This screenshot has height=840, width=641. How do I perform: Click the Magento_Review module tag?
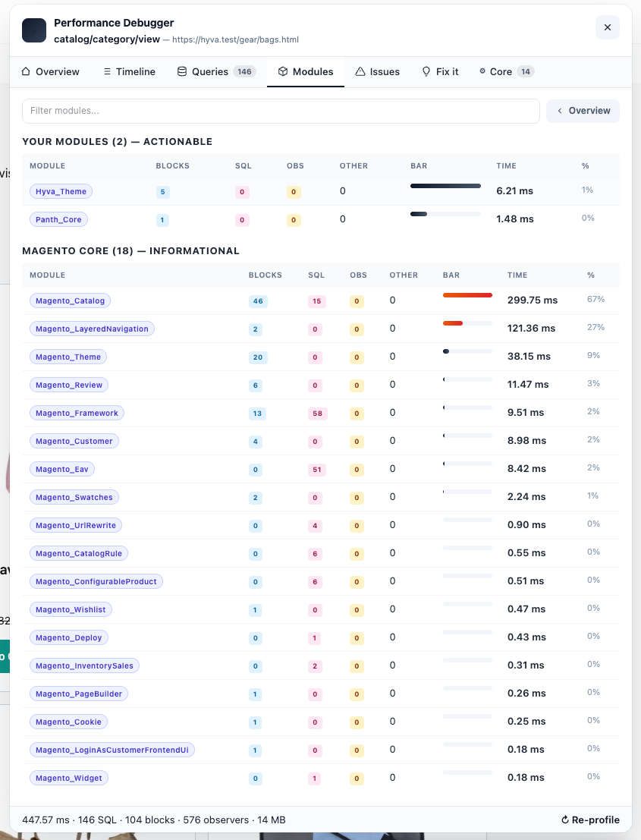tap(69, 385)
